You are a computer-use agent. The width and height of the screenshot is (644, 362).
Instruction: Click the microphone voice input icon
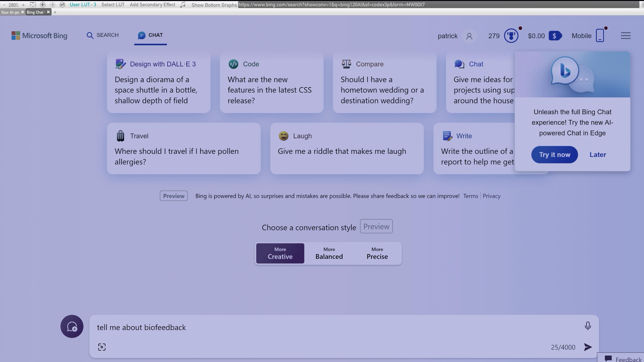(588, 326)
